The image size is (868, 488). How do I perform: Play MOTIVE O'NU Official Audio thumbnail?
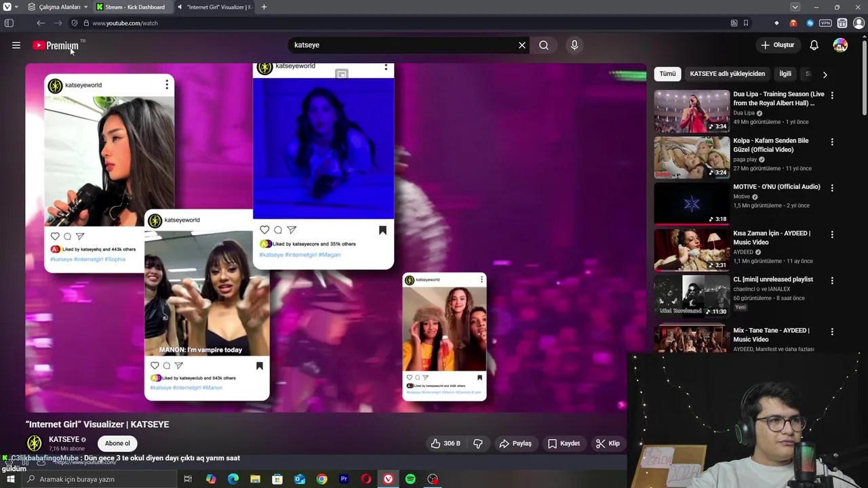click(x=692, y=203)
